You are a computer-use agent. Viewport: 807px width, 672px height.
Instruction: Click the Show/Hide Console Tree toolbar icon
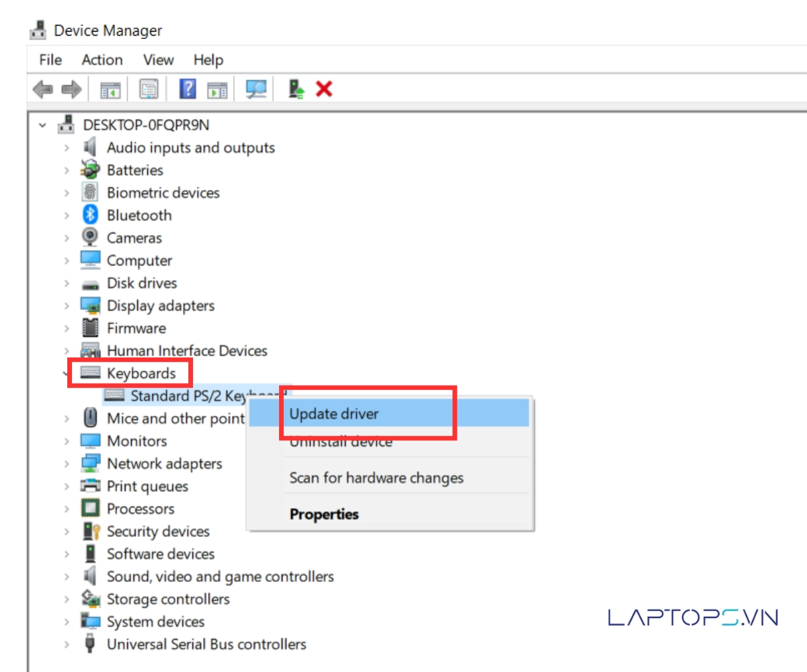coord(110,89)
